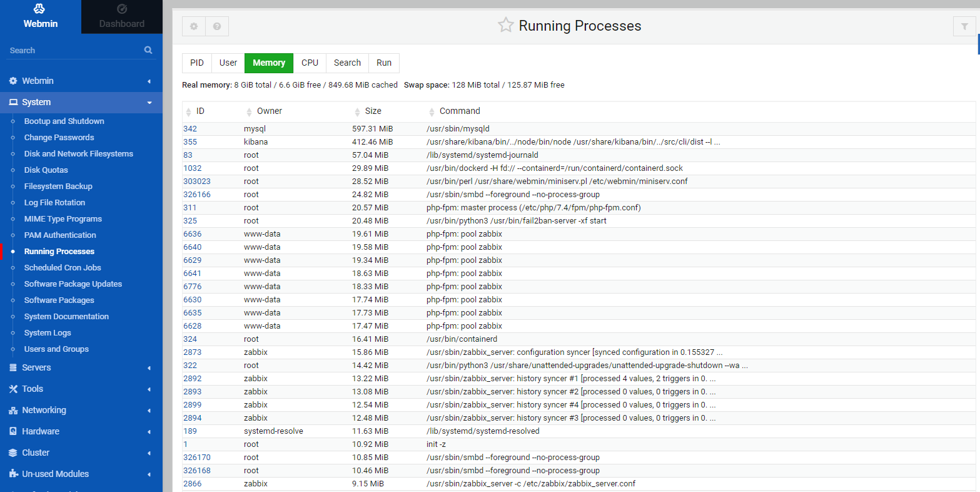980x492 pixels.
Task: Click the Tools wrench icon
Action: [x=13, y=389]
